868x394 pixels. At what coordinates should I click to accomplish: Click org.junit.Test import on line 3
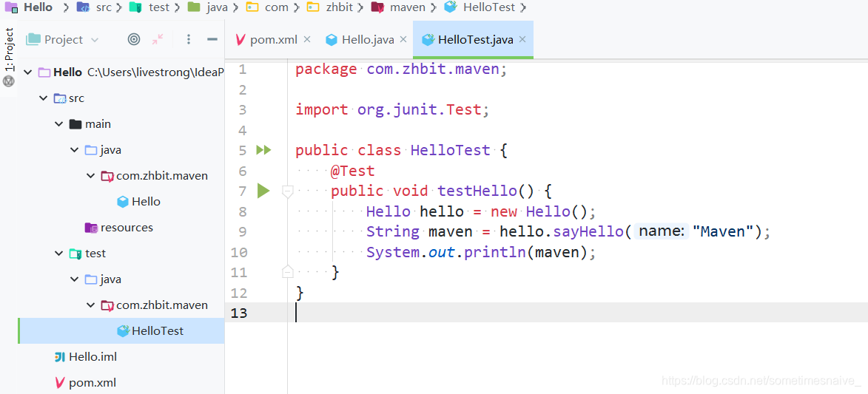(x=419, y=110)
